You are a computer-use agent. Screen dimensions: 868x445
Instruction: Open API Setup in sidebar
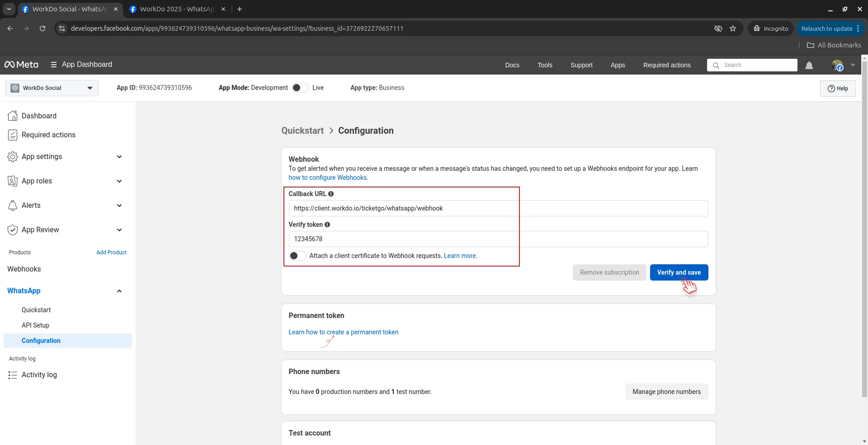click(x=35, y=325)
